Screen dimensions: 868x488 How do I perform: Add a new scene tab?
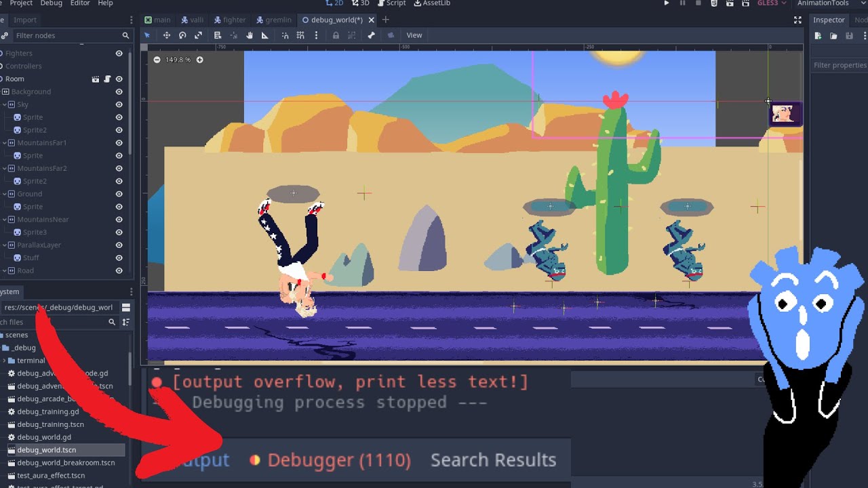[x=386, y=20]
